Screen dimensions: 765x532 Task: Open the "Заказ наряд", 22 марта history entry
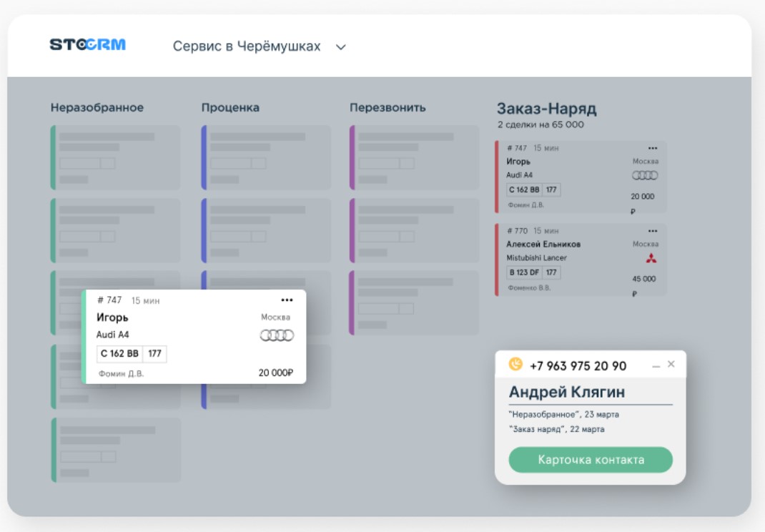556,429
